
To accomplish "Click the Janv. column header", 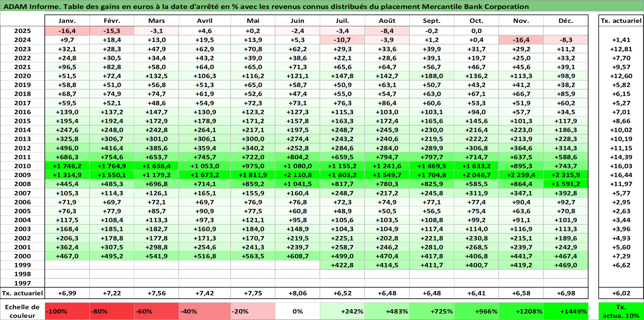I will [x=67, y=21].
